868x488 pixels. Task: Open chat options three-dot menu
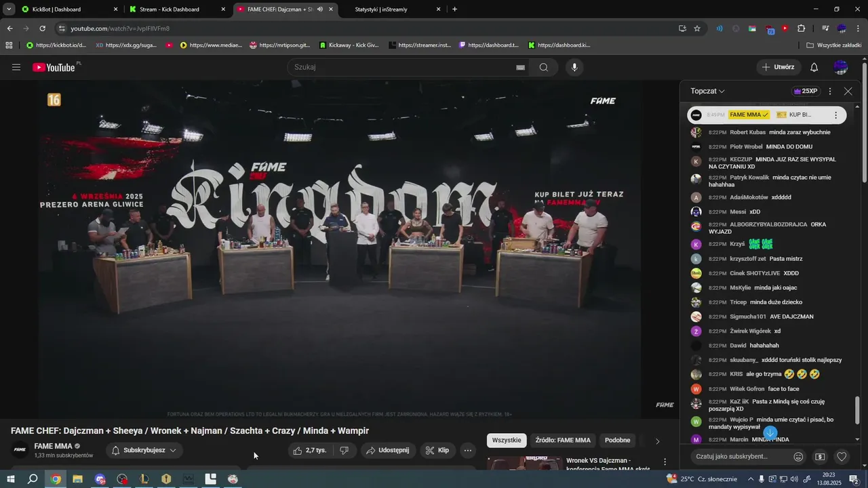click(830, 91)
